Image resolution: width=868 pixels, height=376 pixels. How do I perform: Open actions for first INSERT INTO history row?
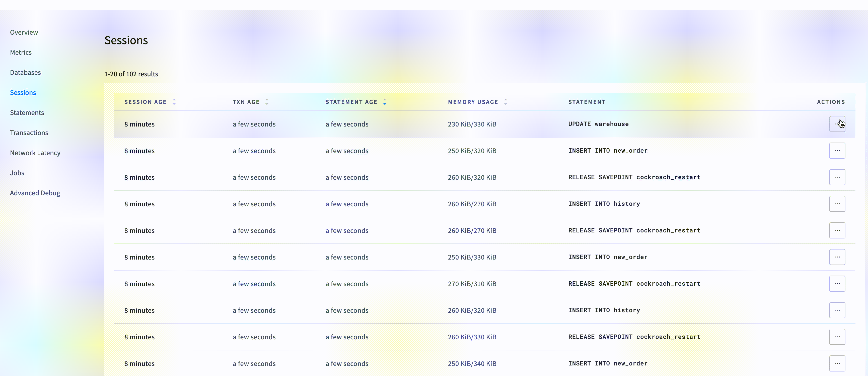coord(837,204)
